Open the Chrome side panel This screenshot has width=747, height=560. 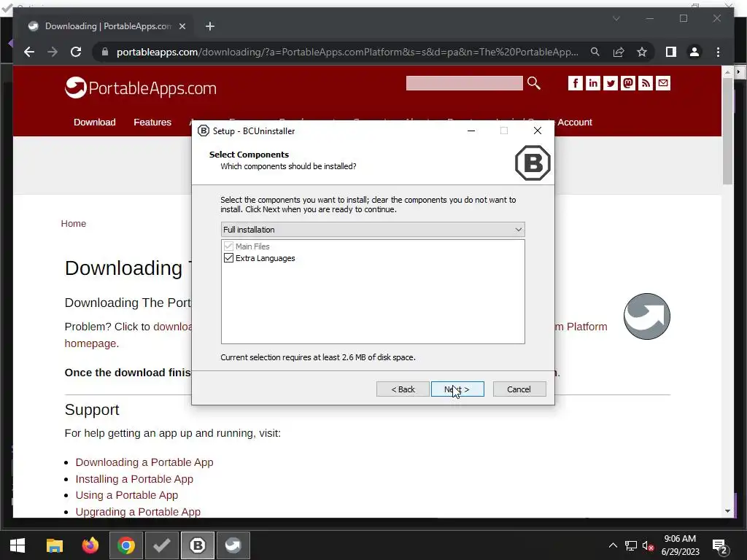click(671, 52)
